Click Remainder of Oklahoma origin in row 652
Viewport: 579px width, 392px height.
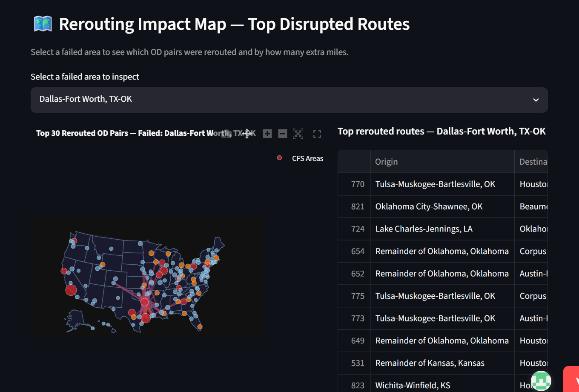click(442, 274)
